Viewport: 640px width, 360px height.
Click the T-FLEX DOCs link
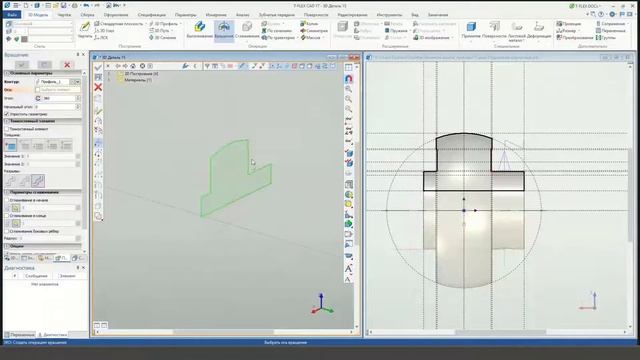pos(585,6)
